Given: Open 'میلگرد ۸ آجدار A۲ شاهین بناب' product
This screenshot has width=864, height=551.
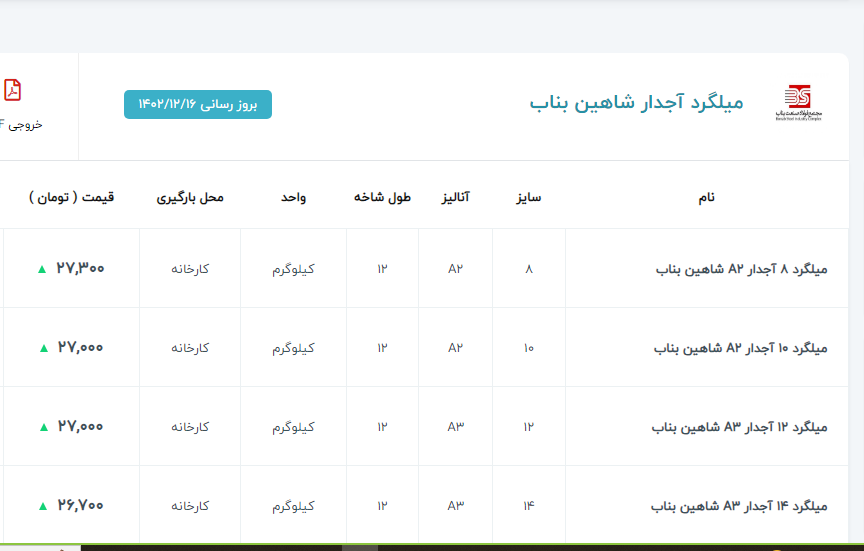Looking at the screenshot, I should click(742, 269).
